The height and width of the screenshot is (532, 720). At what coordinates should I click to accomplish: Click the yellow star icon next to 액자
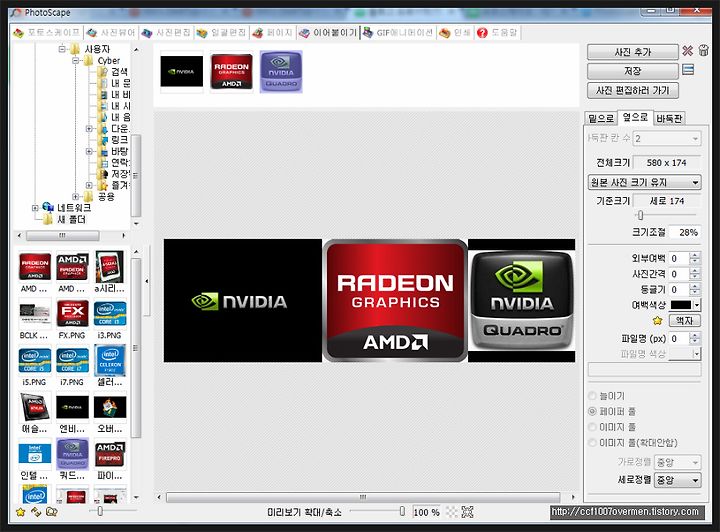coord(658,320)
